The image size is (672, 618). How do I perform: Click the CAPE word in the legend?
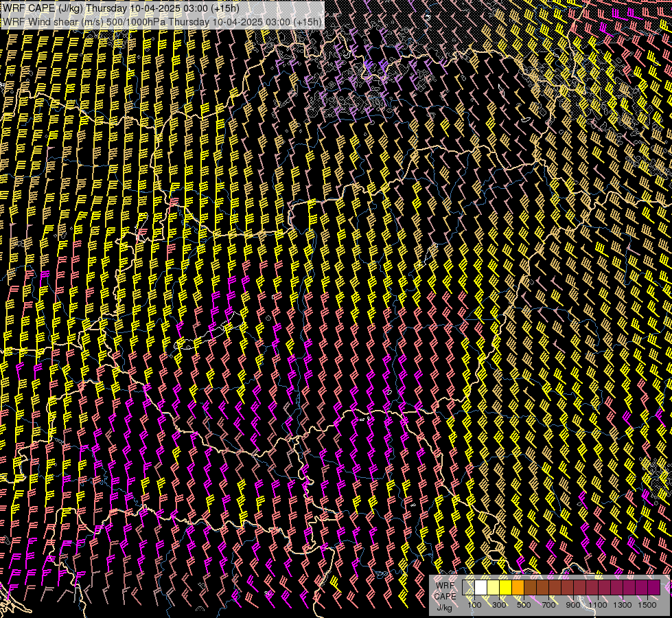click(445, 597)
